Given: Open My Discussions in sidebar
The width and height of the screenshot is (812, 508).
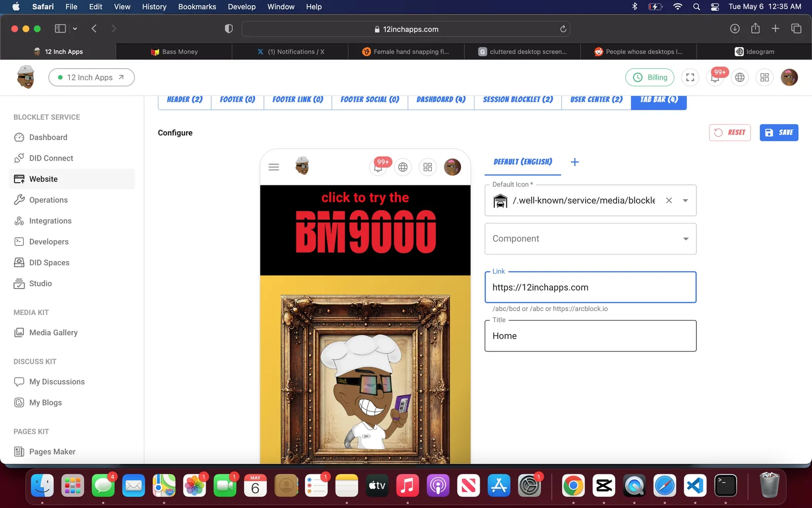Looking at the screenshot, I should pyautogui.click(x=72, y=382).
